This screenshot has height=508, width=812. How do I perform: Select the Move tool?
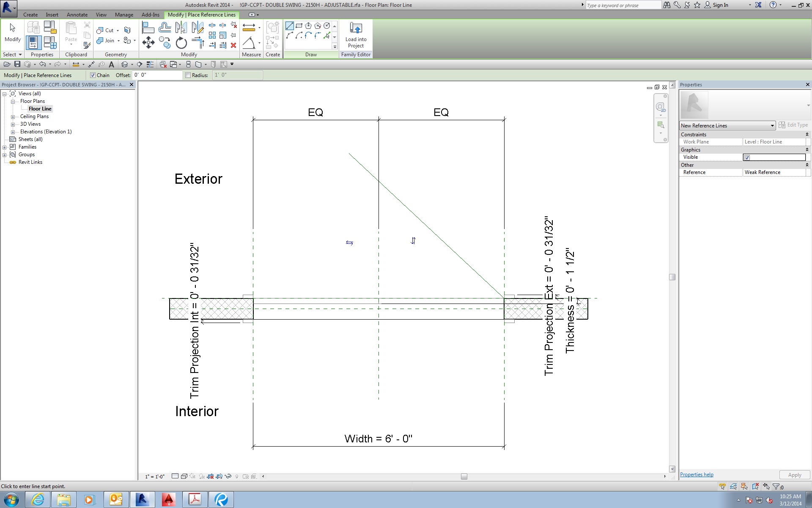coord(148,42)
